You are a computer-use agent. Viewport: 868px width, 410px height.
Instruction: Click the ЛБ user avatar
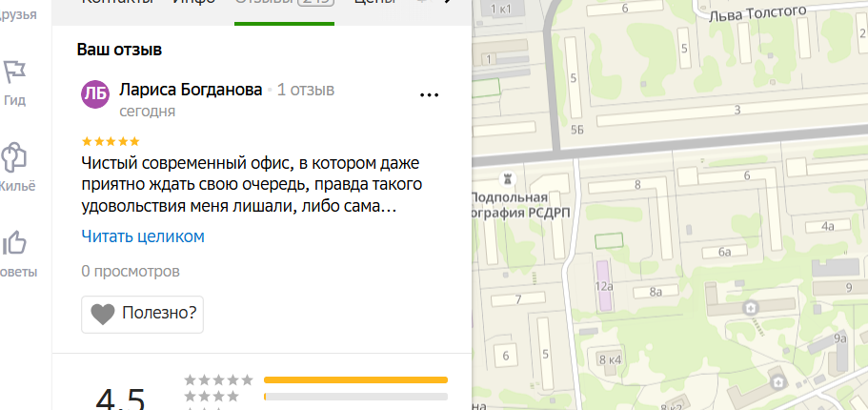pos(95,94)
